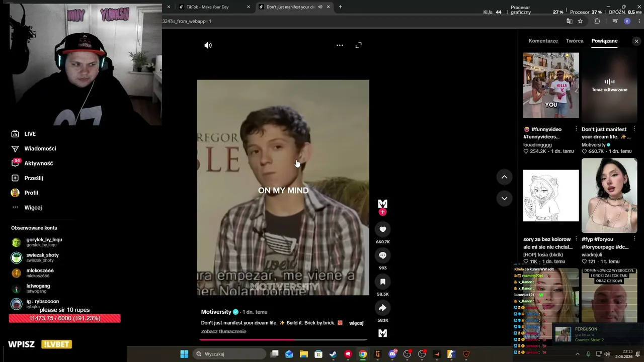Open the #fyp #foryou related video
Viewport: 644px width, 362px height.
[609, 196]
